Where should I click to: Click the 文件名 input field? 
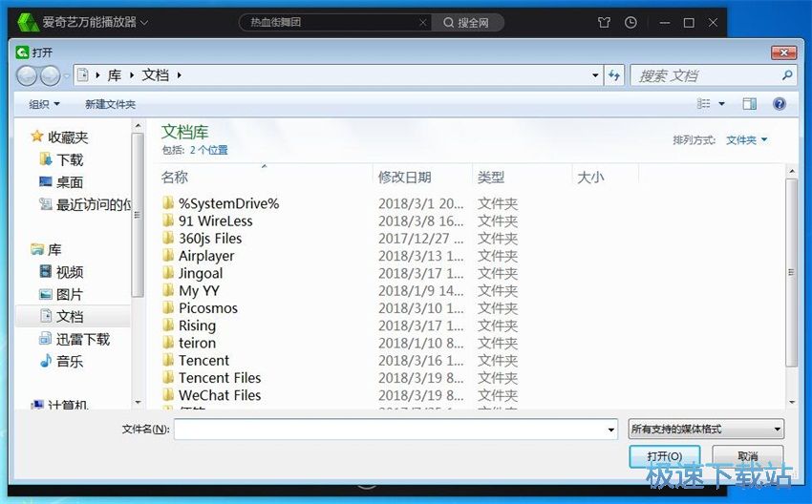(390, 430)
